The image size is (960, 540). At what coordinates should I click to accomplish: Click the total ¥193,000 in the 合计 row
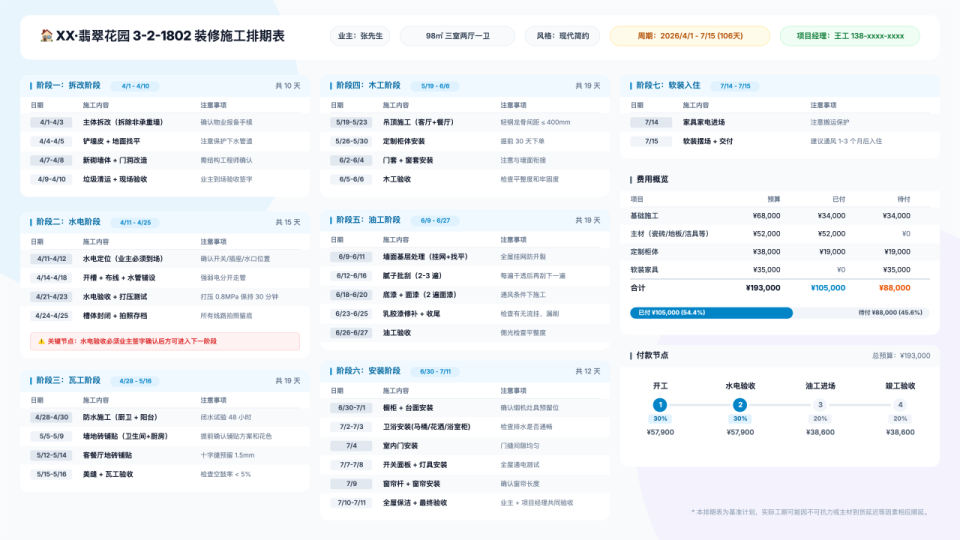[x=763, y=288]
